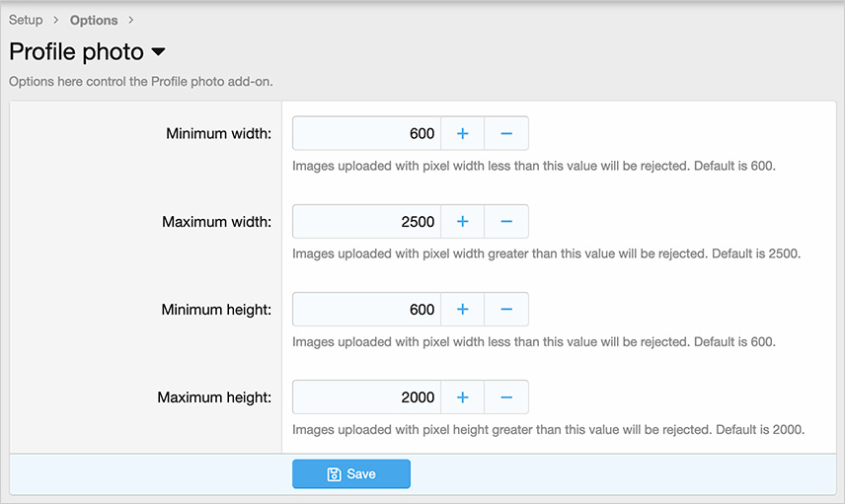Click the Profile photo page heading

(76, 52)
